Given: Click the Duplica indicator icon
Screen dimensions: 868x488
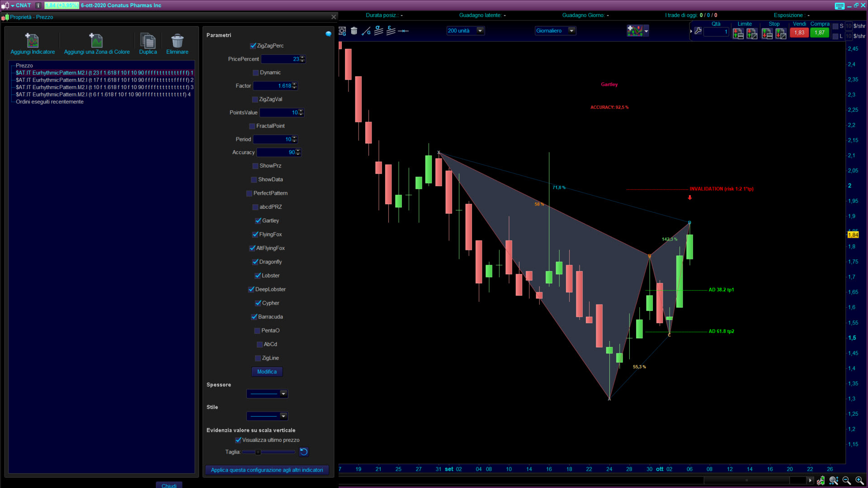Looking at the screenshot, I should coord(148,41).
